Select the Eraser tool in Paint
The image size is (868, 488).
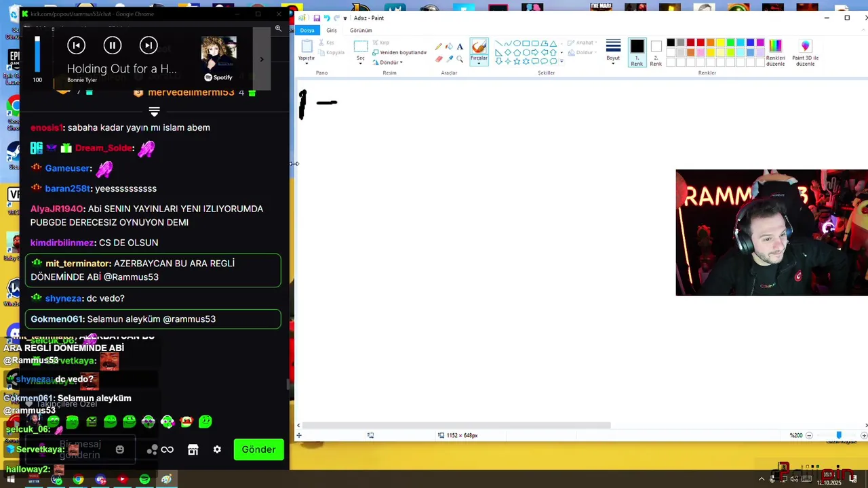[439, 59]
